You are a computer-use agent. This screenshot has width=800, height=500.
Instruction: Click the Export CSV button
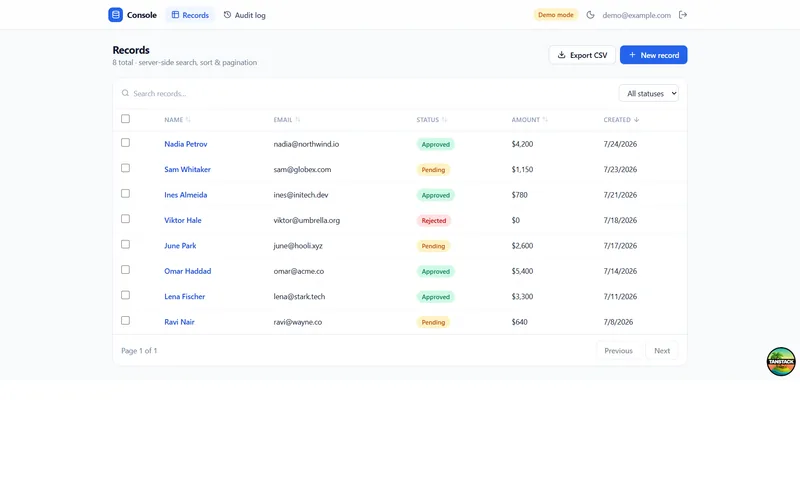[x=582, y=55]
